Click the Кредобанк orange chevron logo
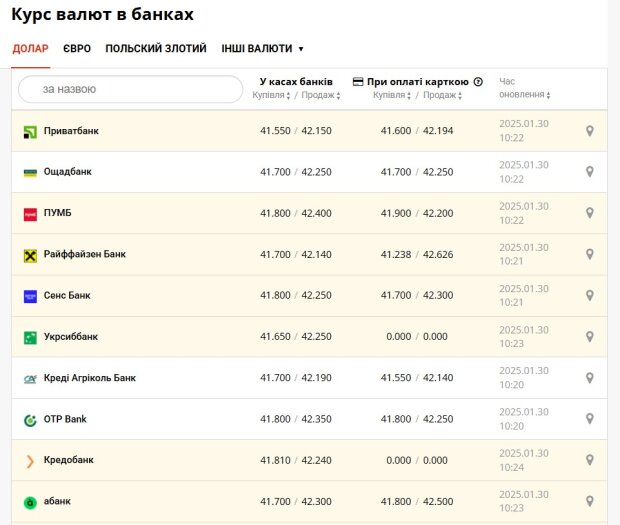The height and width of the screenshot is (525, 620). click(30, 461)
